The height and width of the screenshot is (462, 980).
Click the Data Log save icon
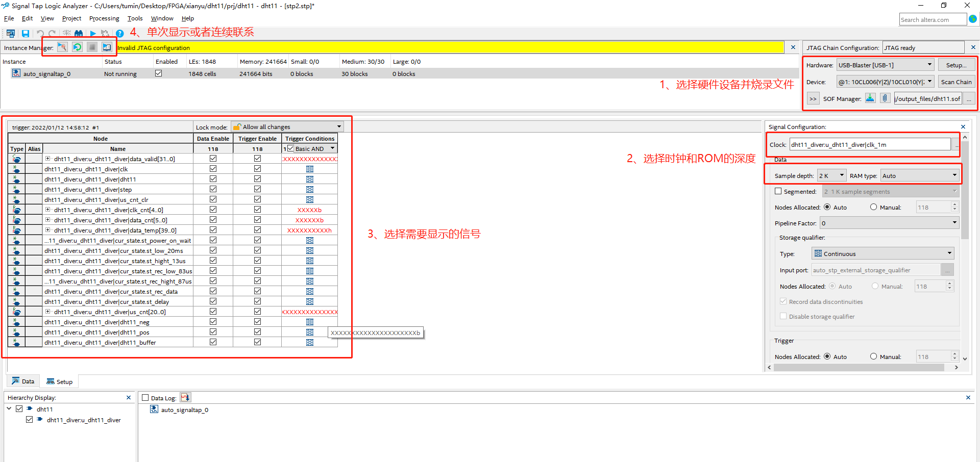click(x=185, y=397)
